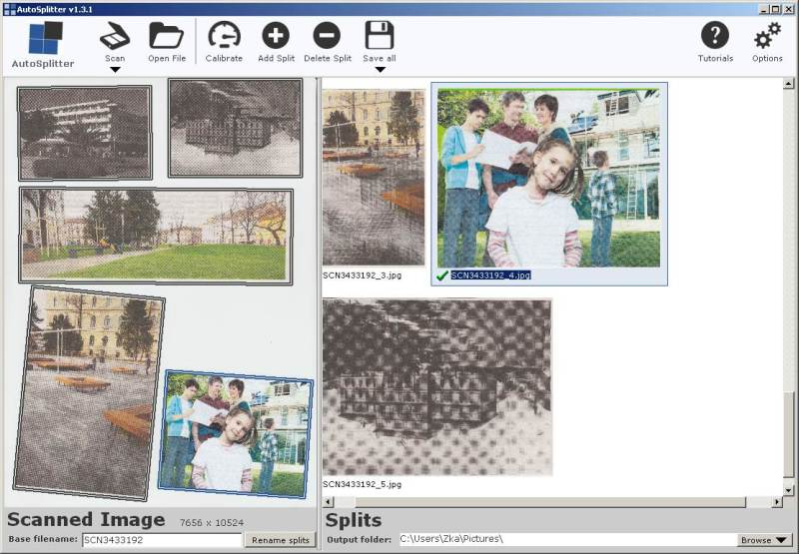Expand the Scan dropdown arrow

click(115, 69)
